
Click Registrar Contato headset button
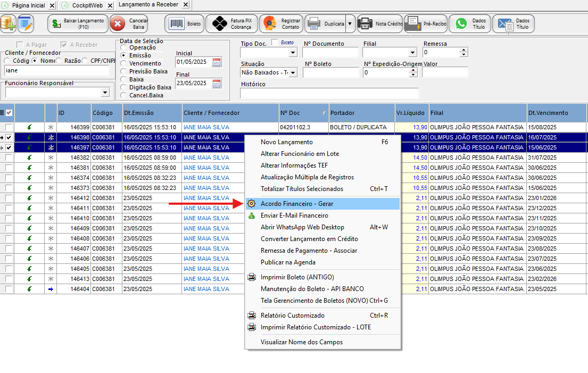pos(281,23)
